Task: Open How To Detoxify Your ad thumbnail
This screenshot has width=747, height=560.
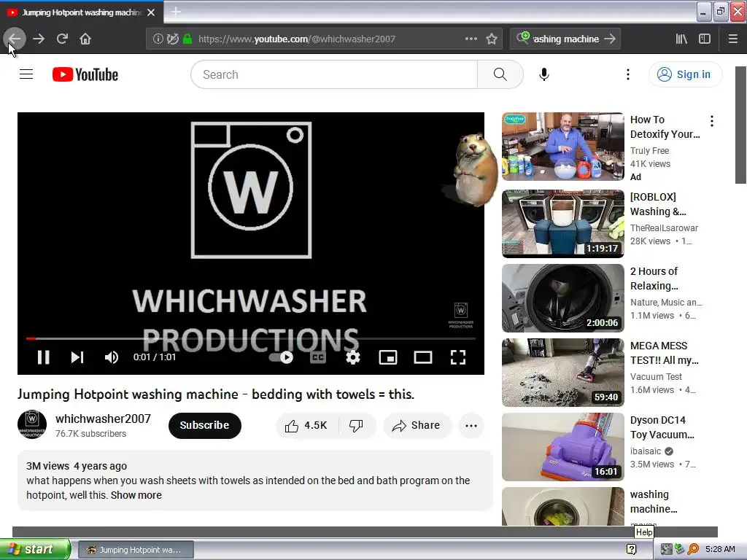Action: click(x=562, y=146)
